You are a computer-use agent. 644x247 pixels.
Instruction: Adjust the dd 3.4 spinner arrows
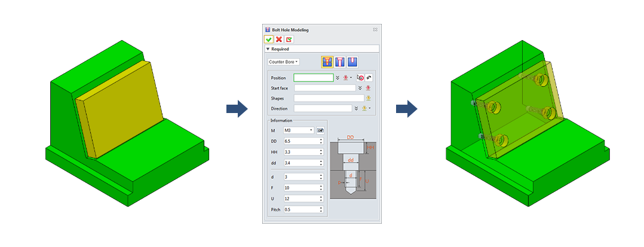321,162
